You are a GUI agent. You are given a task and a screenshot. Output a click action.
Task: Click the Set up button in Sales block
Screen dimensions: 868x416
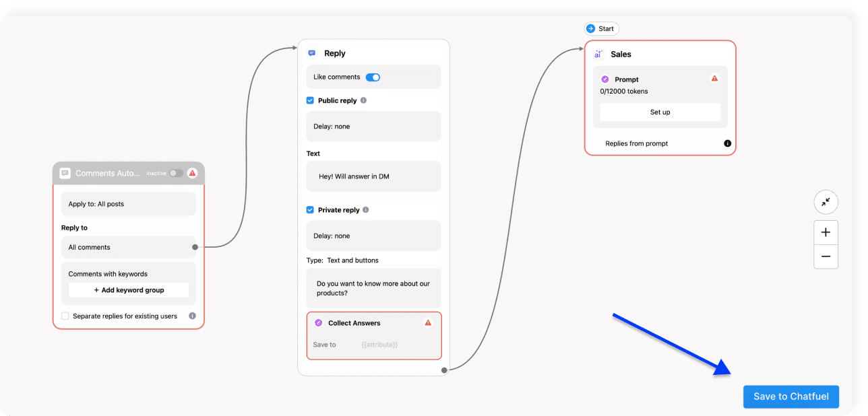659,112
